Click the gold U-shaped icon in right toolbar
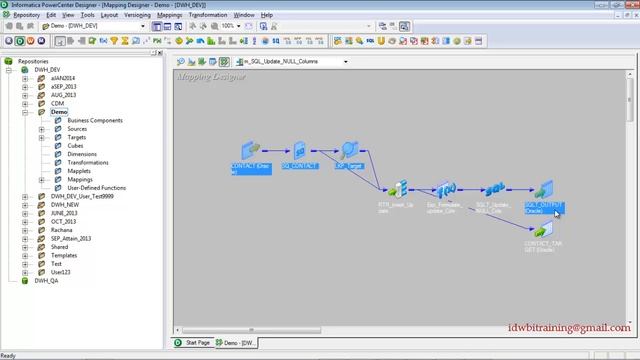Viewport: 640px width, 360px height. tap(381, 41)
